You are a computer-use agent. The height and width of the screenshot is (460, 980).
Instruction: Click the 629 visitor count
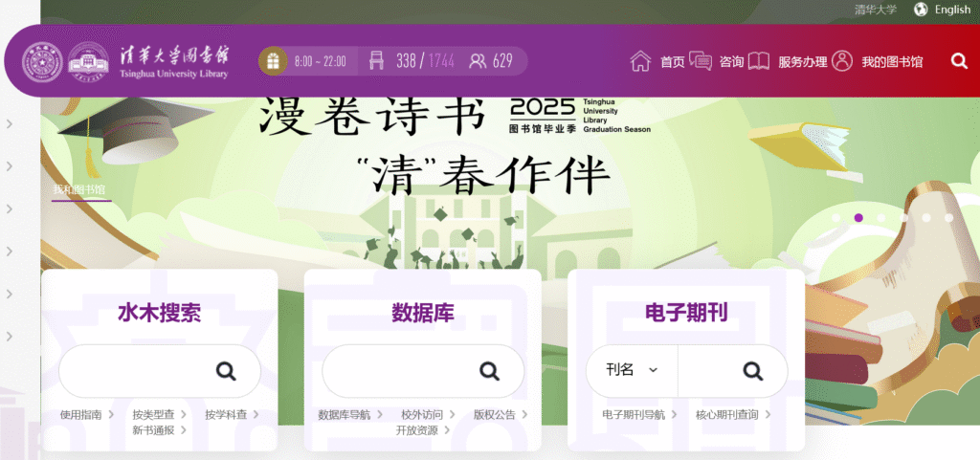[x=503, y=61]
